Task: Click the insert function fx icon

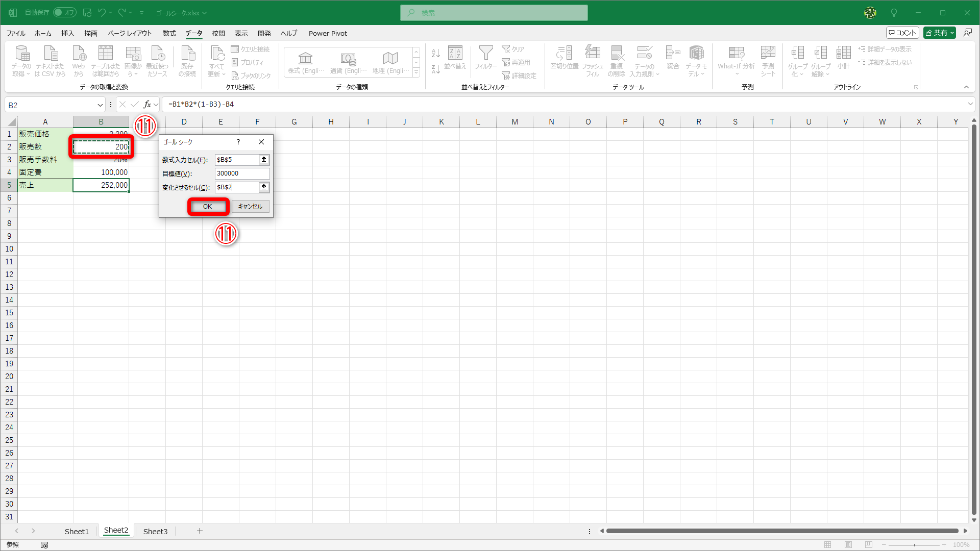Action: pos(147,105)
